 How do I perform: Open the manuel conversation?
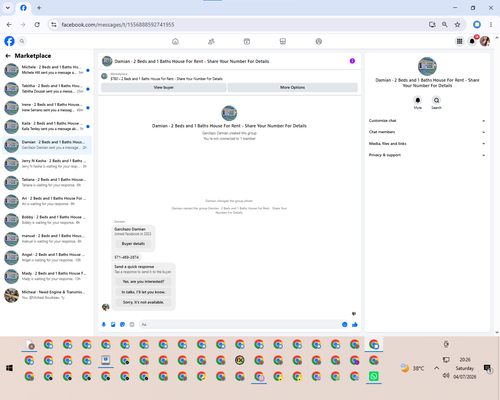pos(47,239)
